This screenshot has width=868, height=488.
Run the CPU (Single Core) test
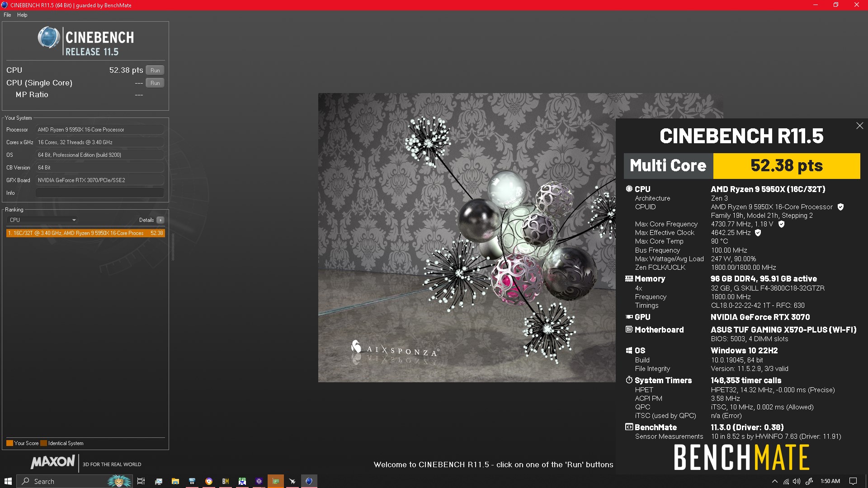point(155,83)
